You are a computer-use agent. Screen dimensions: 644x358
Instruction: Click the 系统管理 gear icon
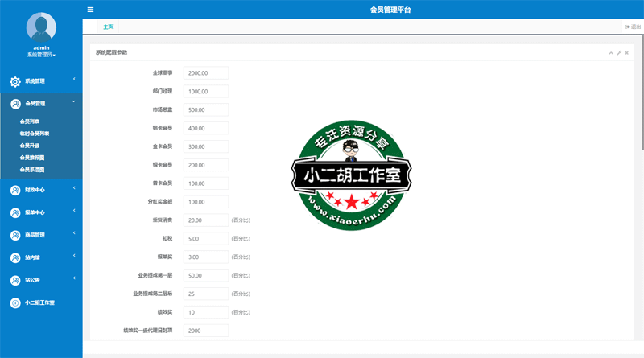pyautogui.click(x=15, y=81)
